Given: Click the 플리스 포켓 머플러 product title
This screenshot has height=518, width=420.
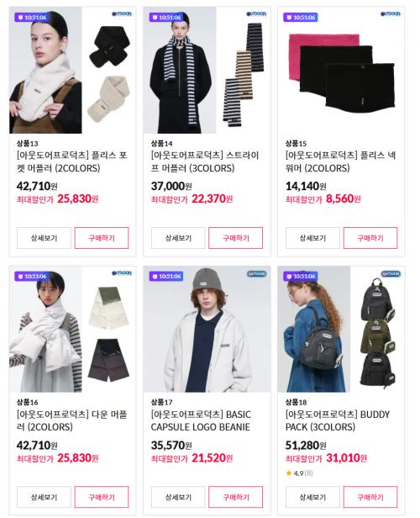Looking at the screenshot, I should point(72,161).
